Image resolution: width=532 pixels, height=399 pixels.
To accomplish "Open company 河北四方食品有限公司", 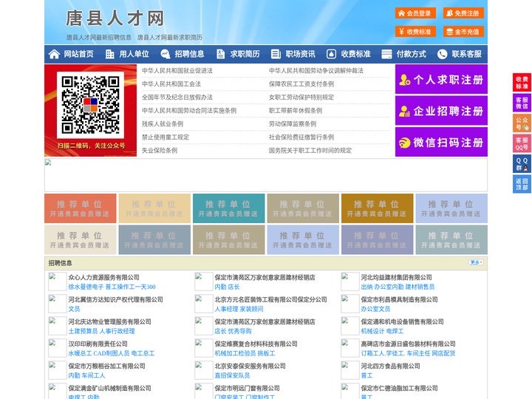I will pyautogui.click(x=391, y=366).
